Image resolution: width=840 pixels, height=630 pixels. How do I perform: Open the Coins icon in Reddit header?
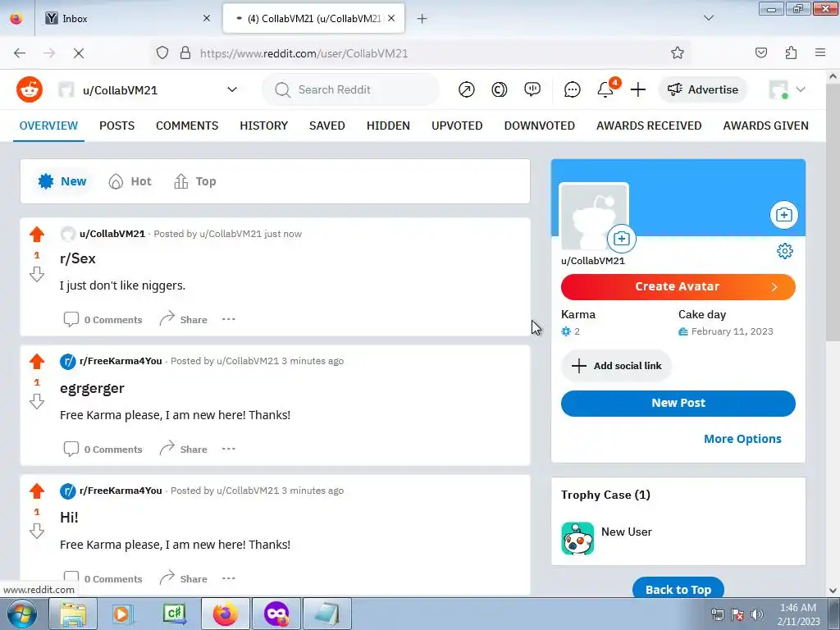[x=500, y=89]
